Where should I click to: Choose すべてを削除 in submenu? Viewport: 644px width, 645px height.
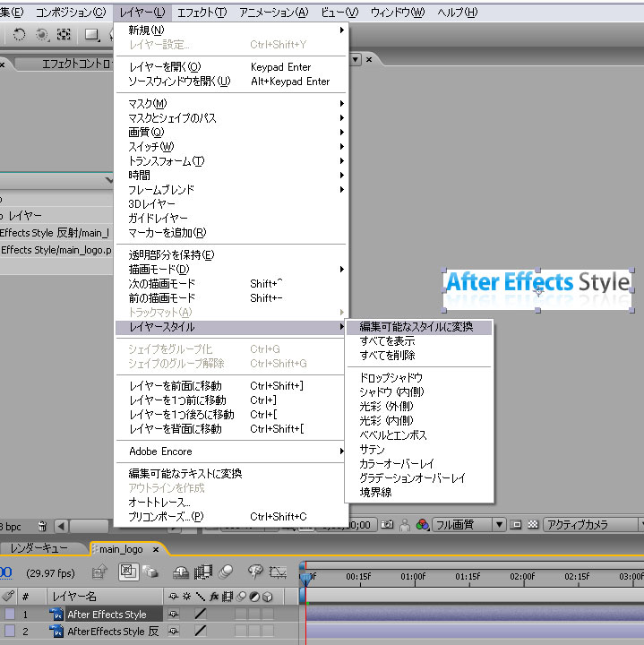tap(419, 356)
